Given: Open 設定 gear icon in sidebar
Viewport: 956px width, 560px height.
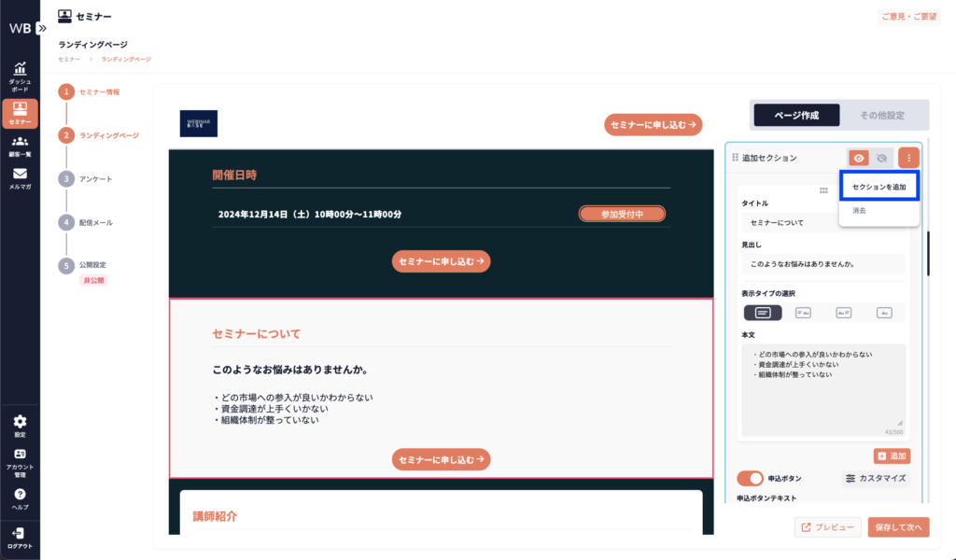Looking at the screenshot, I should pyautogui.click(x=20, y=426).
